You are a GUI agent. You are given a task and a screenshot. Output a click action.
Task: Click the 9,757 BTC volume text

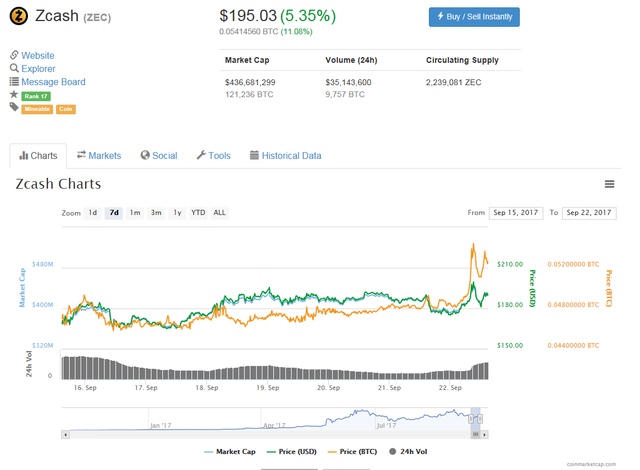(345, 95)
